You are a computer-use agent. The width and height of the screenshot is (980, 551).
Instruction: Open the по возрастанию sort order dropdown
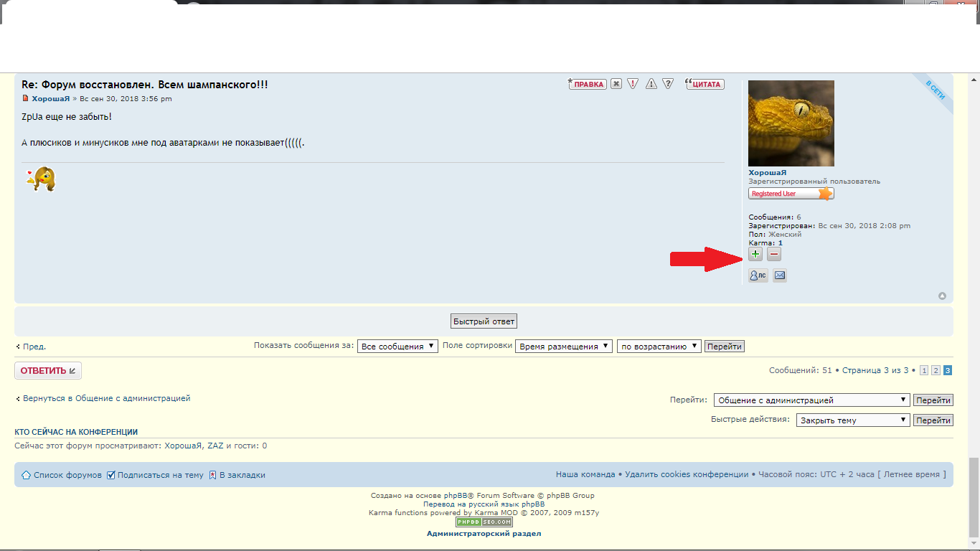(659, 347)
